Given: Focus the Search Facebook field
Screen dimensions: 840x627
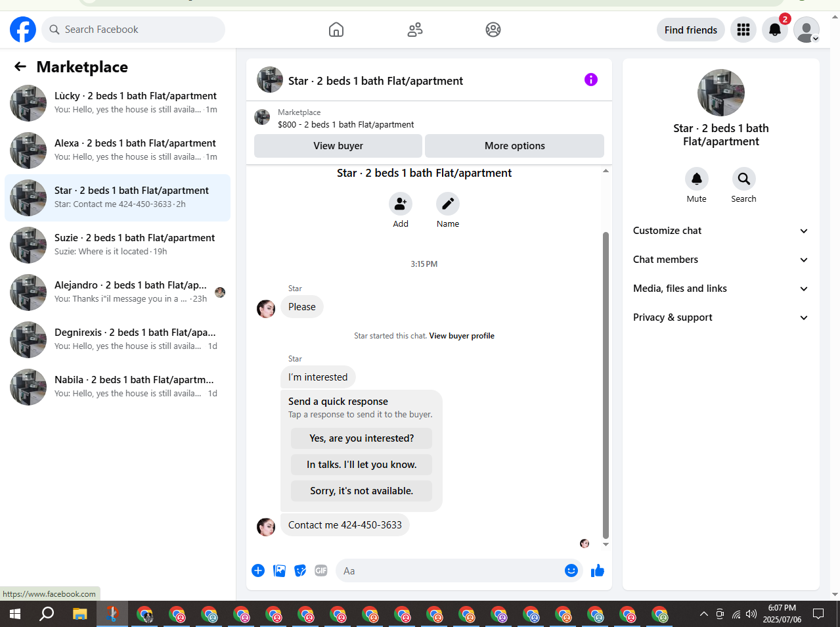Looking at the screenshot, I should (x=133, y=30).
